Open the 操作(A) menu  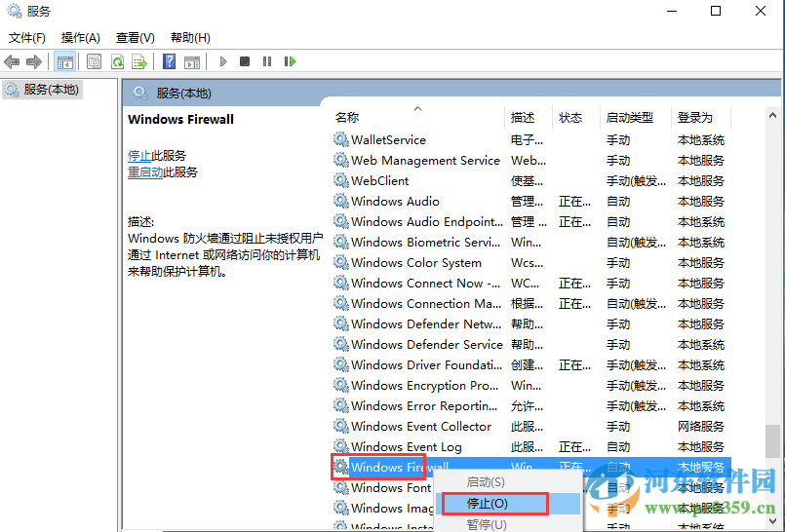click(x=81, y=38)
